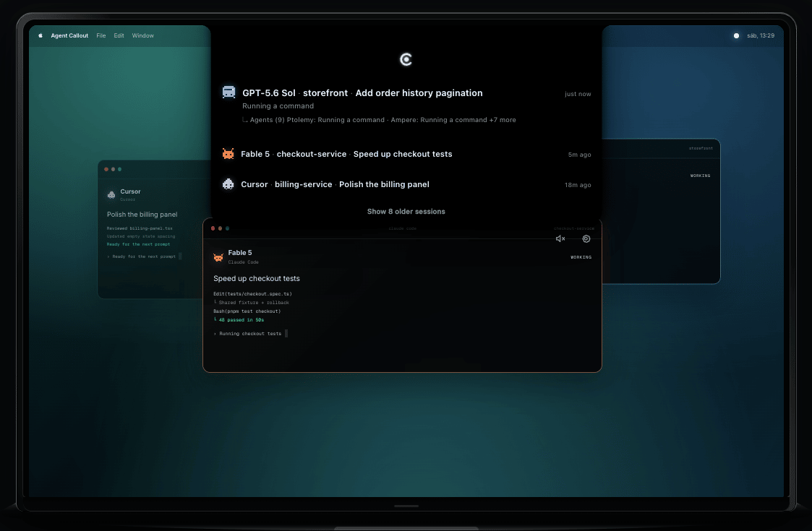The width and height of the screenshot is (812, 531).
Task: Click 'Bash(pnpm test checkout)' line
Action: point(247,311)
